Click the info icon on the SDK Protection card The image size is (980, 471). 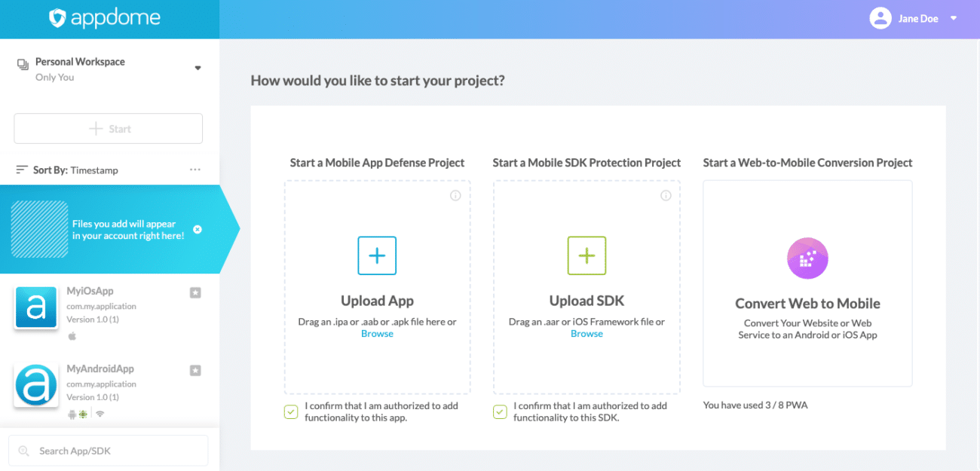click(666, 195)
